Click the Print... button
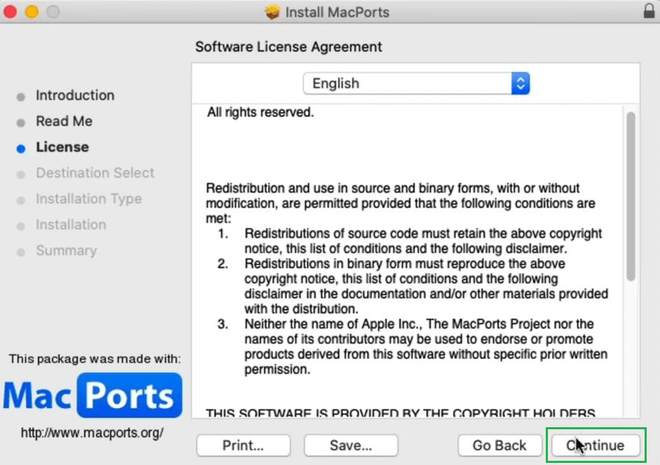The width and height of the screenshot is (660, 465). pos(243,445)
